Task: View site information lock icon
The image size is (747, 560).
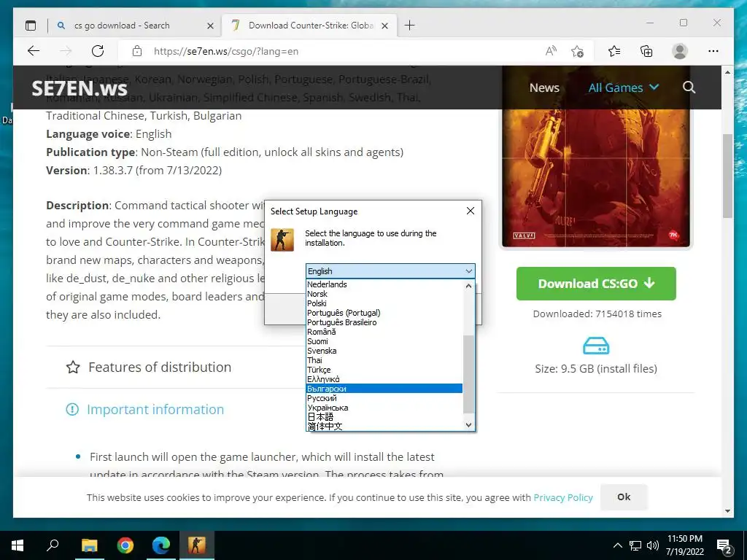Action: (137, 51)
